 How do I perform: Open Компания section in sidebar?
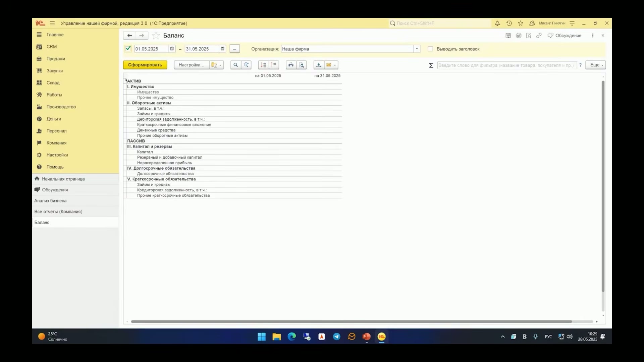(56, 143)
